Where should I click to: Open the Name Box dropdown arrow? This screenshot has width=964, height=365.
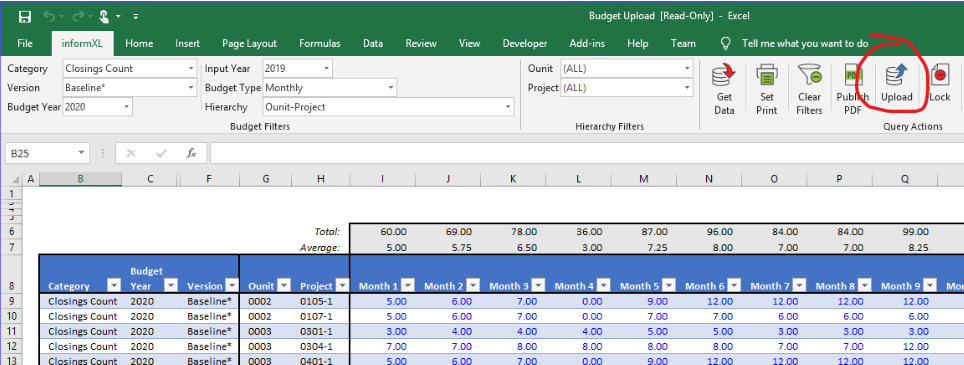click(82, 153)
